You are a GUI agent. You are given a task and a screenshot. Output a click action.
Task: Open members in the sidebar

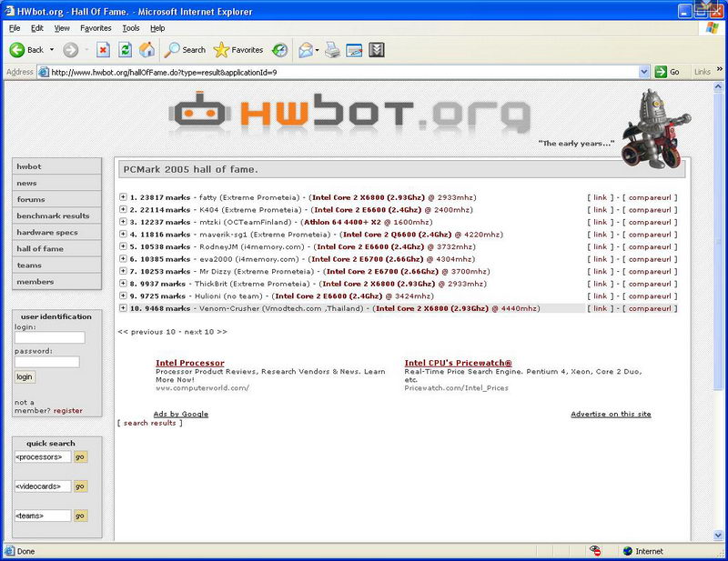coord(56,282)
